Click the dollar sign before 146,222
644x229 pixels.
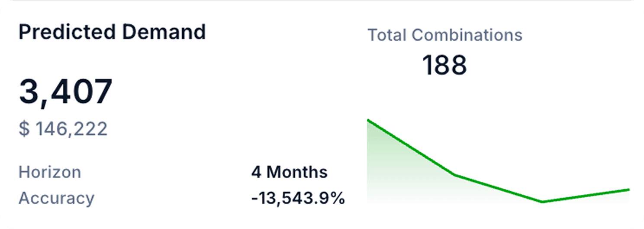pos(24,129)
